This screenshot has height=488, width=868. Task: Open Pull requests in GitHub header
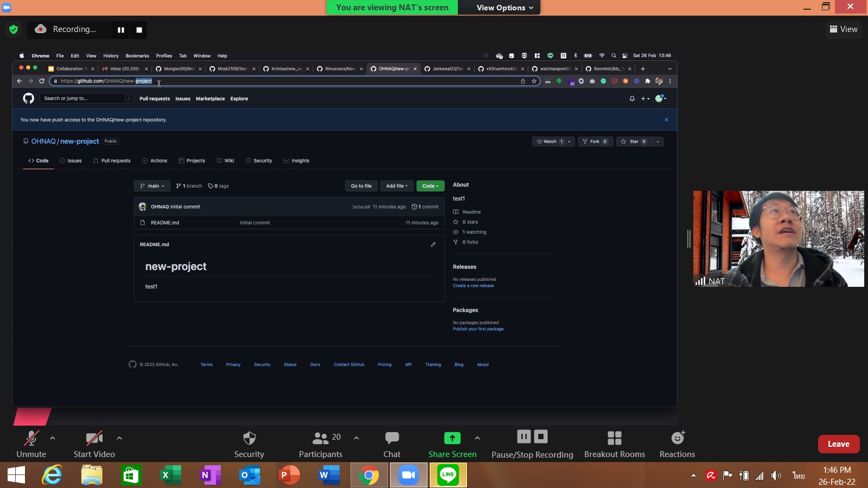(155, 99)
